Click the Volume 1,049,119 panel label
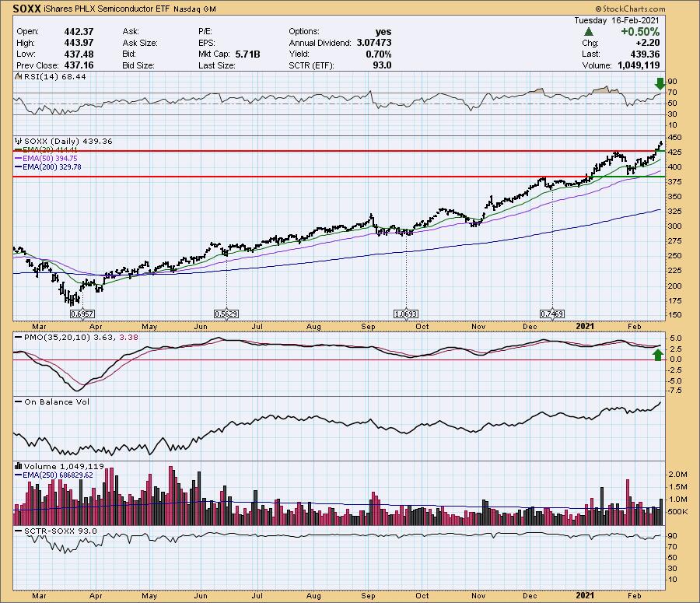 [64, 466]
